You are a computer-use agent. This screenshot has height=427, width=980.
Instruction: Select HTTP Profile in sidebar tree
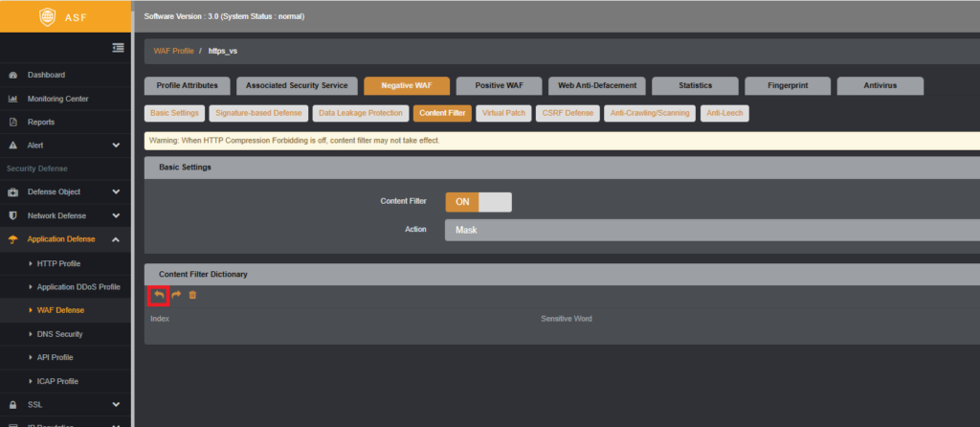coord(58,264)
